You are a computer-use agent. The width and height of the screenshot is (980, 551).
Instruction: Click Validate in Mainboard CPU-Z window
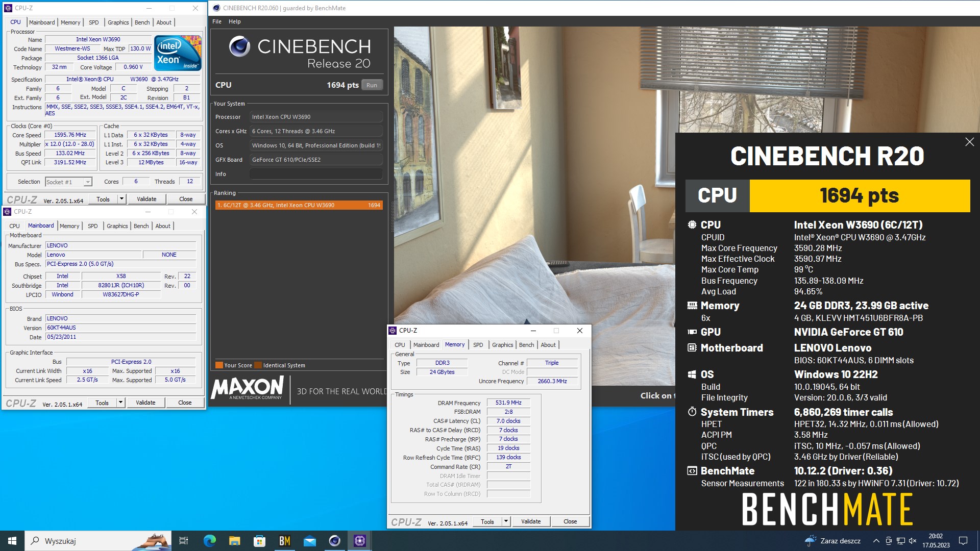click(145, 403)
